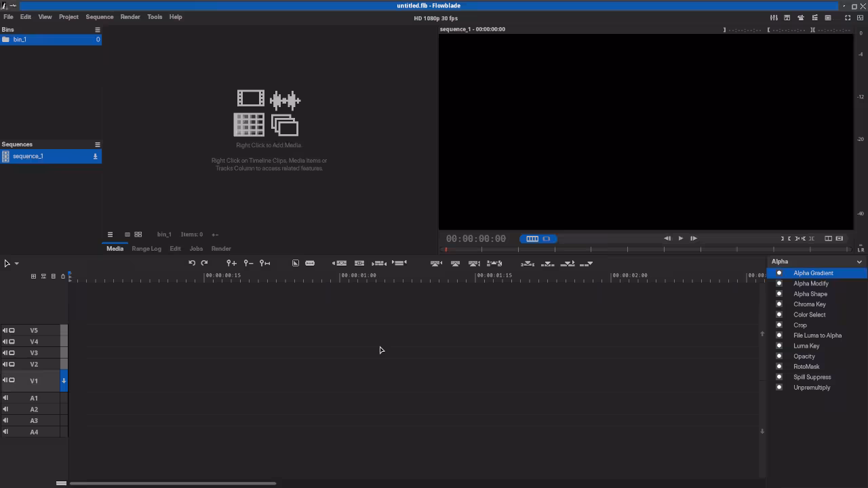Select the Spill Suppress filter
Viewport: 868px width, 488px height.
(817, 377)
